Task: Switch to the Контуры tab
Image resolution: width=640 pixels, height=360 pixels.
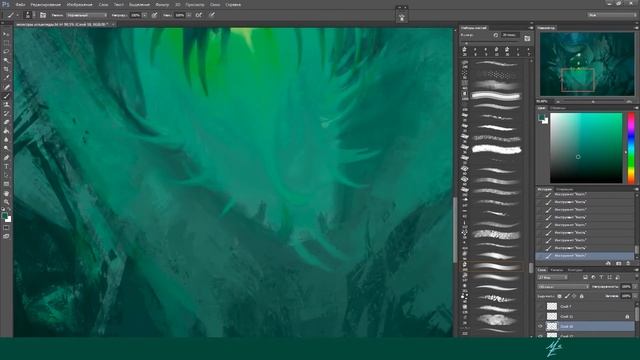Action: coord(575,270)
